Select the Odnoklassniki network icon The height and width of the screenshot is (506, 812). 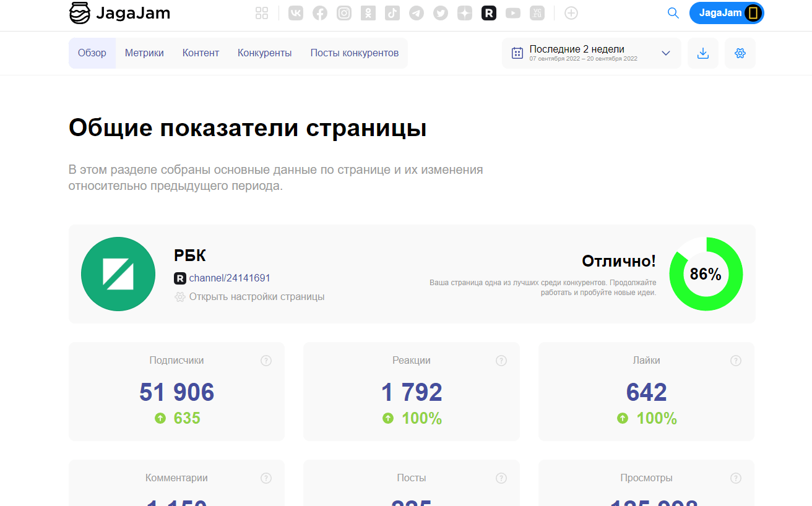click(368, 13)
